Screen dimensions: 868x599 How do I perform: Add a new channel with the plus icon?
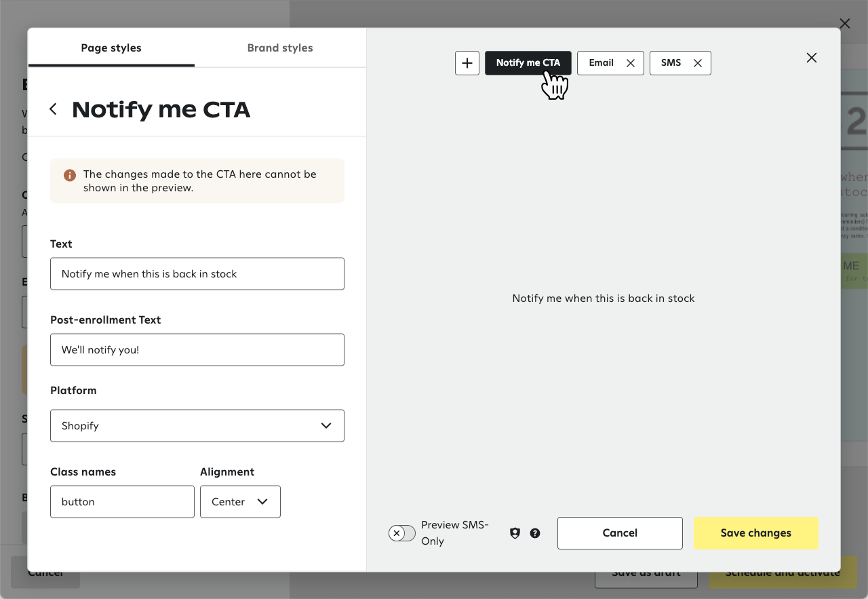[467, 62]
